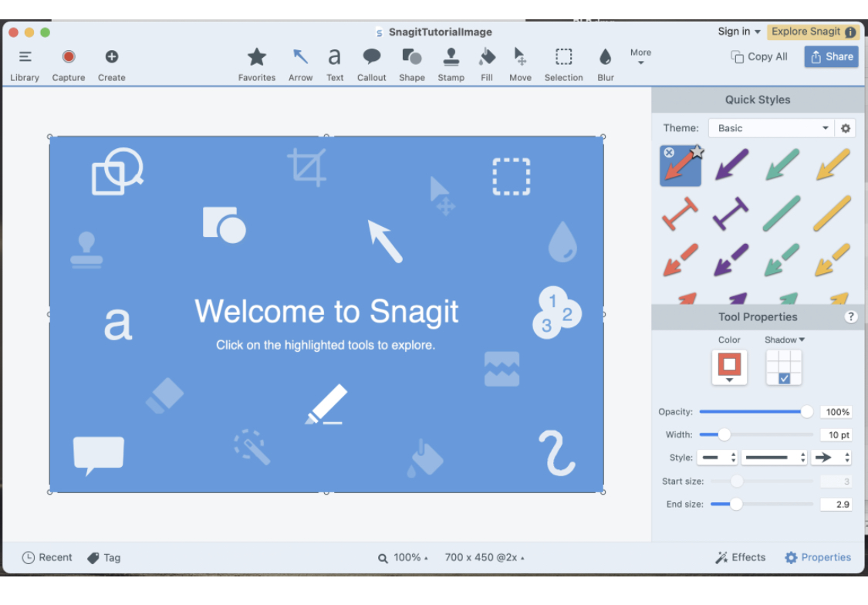Select the Selection tool

(563, 65)
